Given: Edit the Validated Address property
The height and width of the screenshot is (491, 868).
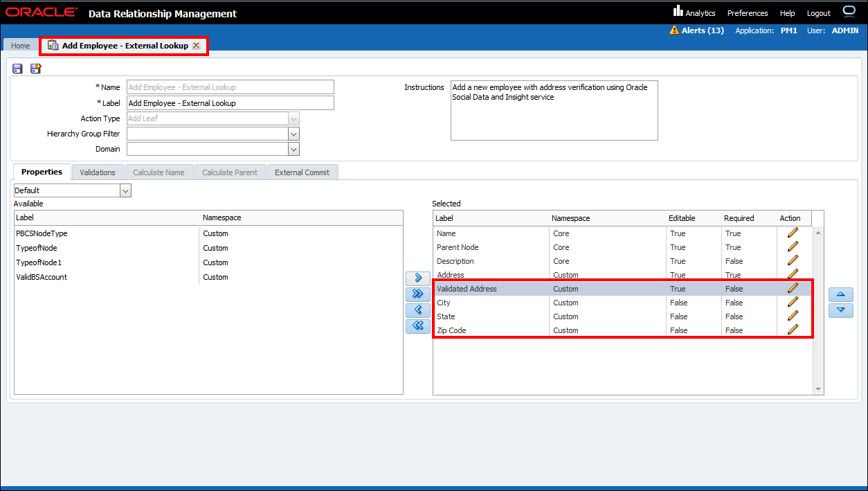Looking at the screenshot, I should tap(793, 289).
